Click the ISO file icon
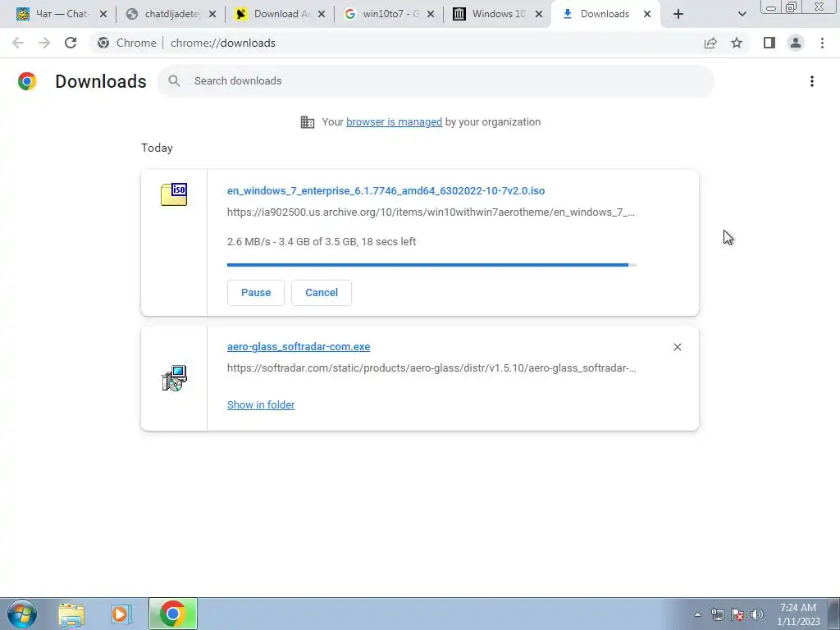The width and height of the screenshot is (840, 630). click(174, 194)
